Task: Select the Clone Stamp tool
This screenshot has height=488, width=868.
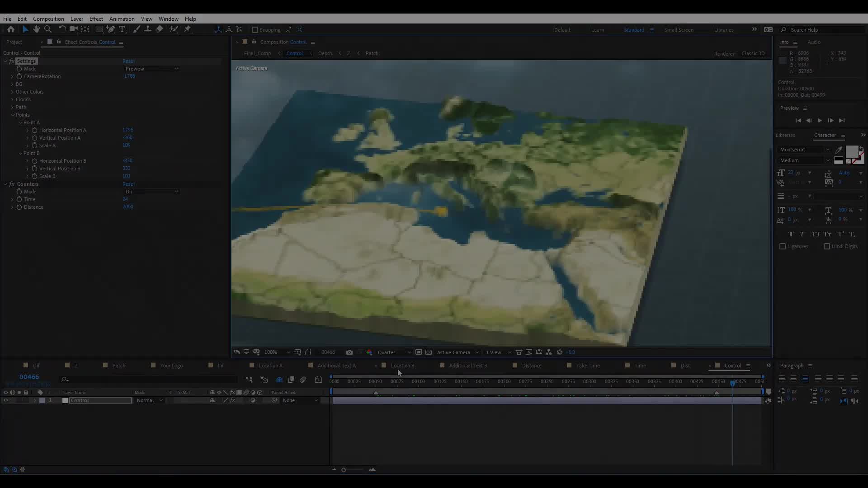Action: pyautogui.click(x=148, y=29)
